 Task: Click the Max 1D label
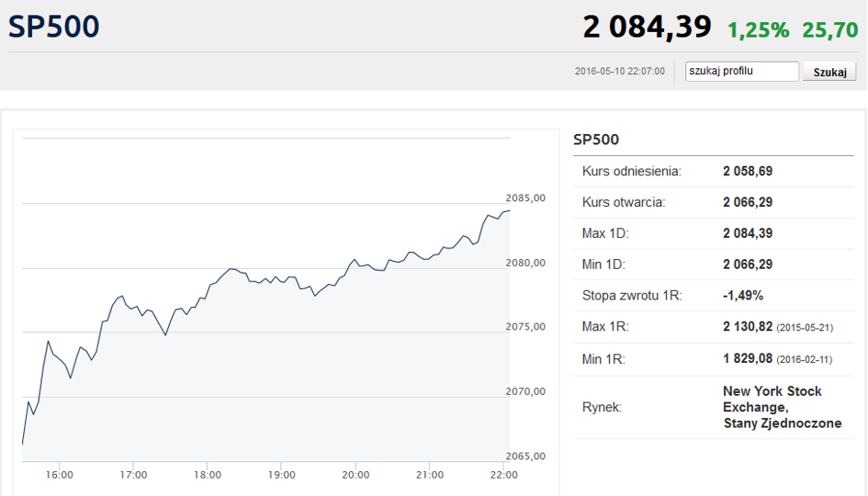point(605,233)
